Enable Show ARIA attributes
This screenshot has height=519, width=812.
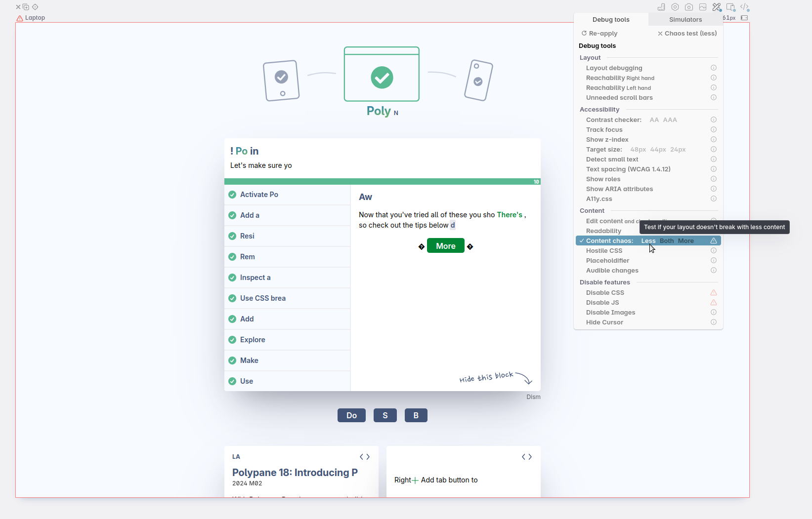[620, 189]
